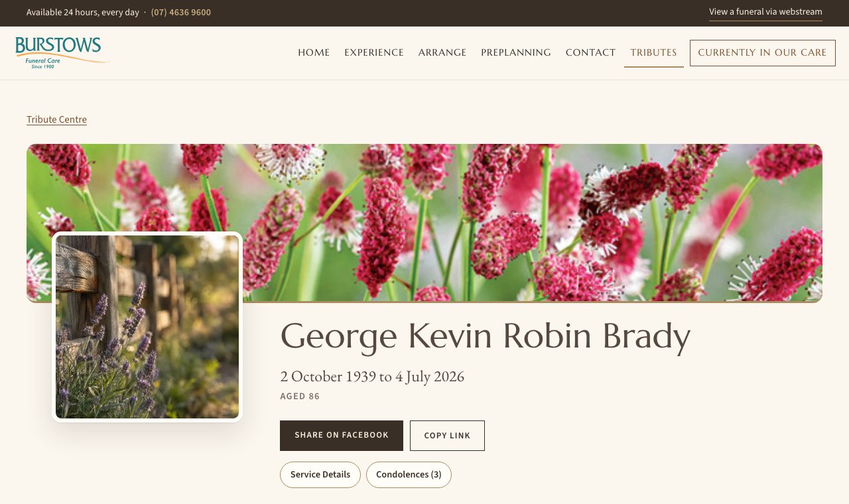Open the Arrange menu item
The image size is (849, 504).
pyautogui.click(x=442, y=53)
